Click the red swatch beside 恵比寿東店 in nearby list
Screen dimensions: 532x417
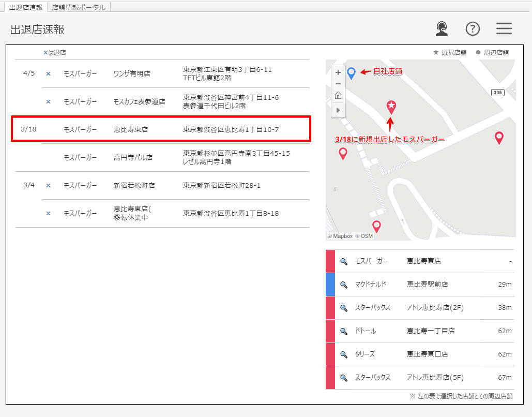coord(330,261)
